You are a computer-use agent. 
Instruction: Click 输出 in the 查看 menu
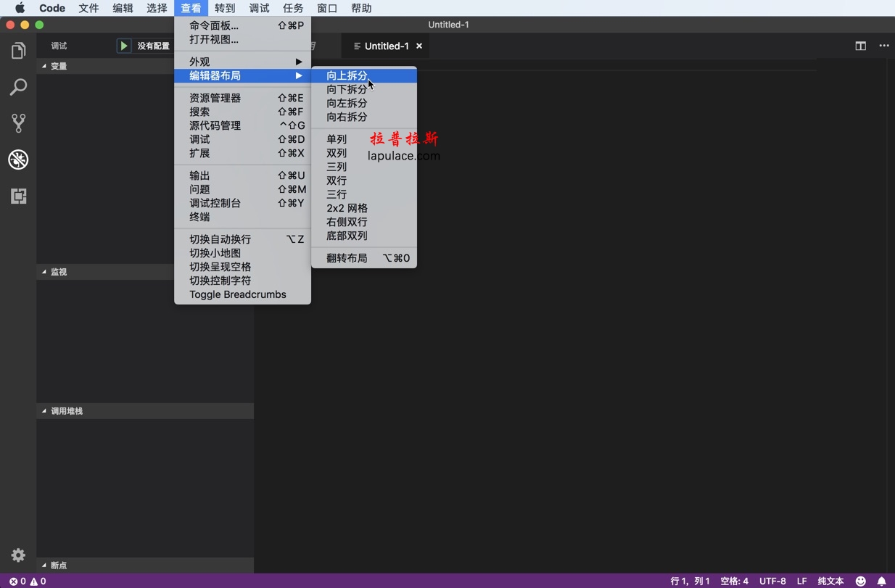pyautogui.click(x=242, y=175)
